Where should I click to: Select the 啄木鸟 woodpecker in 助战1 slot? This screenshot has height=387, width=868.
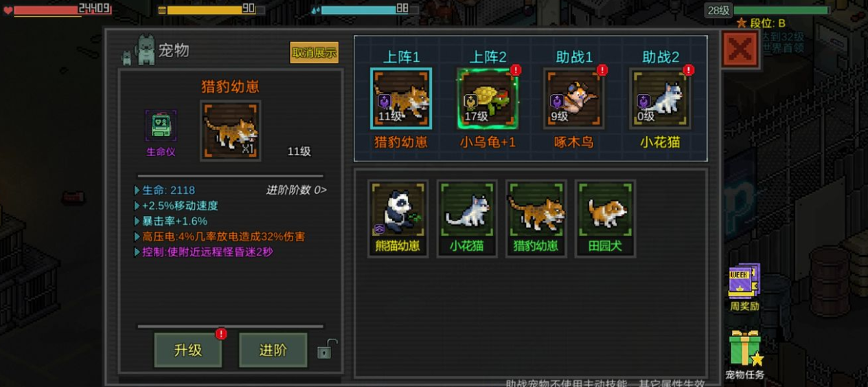pyautogui.click(x=574, y=98)
